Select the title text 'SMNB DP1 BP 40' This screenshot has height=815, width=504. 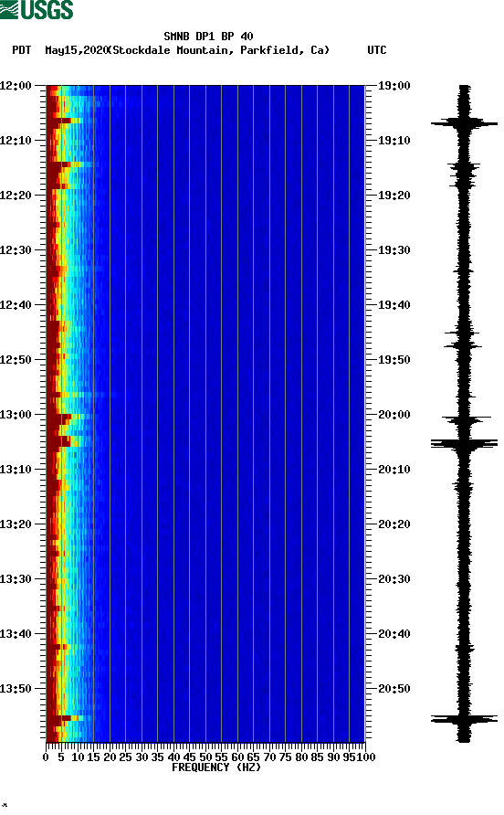point(208,37)
